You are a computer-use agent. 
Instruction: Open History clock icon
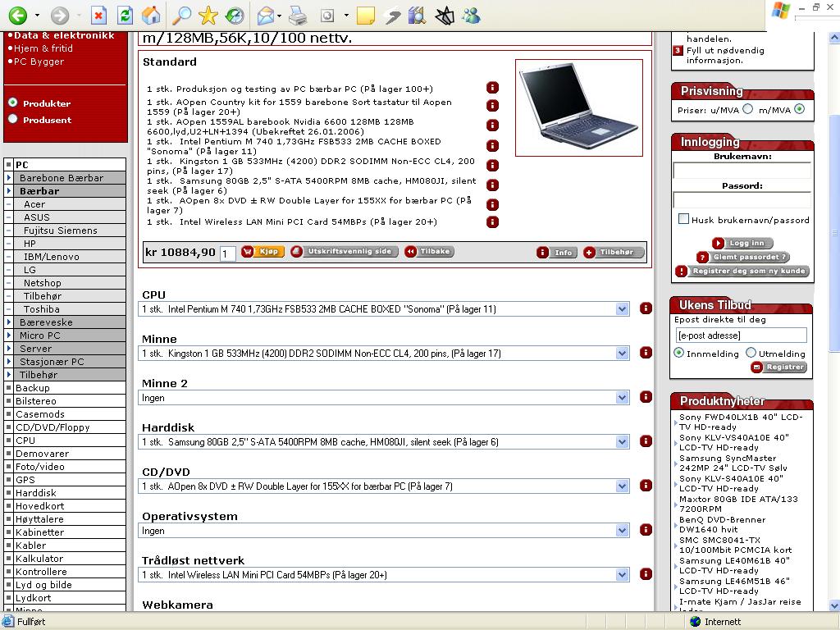point(234,16)
